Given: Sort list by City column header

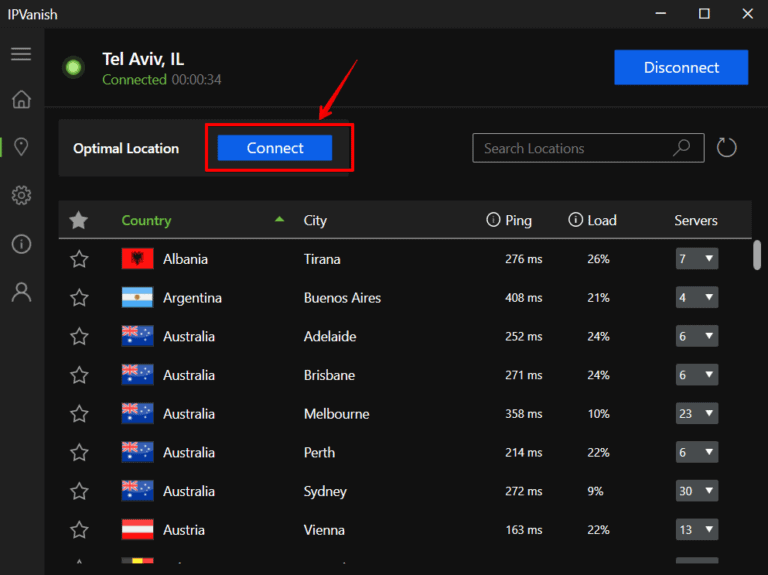Looking at the screenshot, I should [x=315, y=220].
